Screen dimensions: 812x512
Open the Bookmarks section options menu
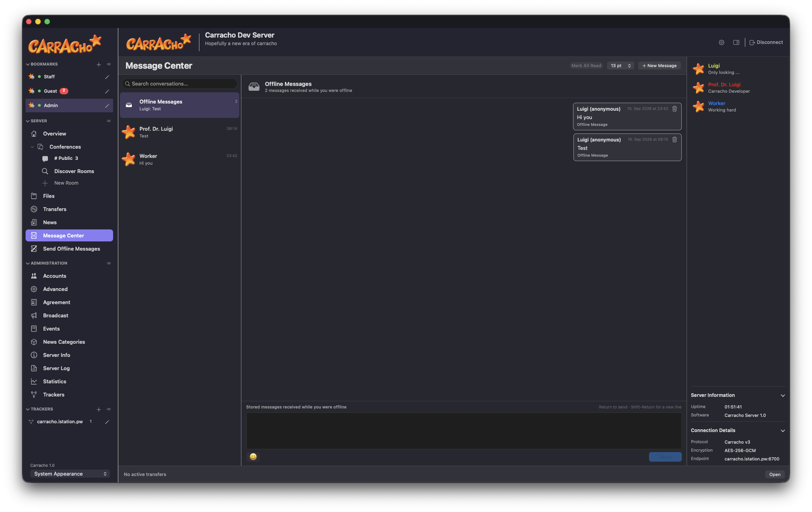109,64
